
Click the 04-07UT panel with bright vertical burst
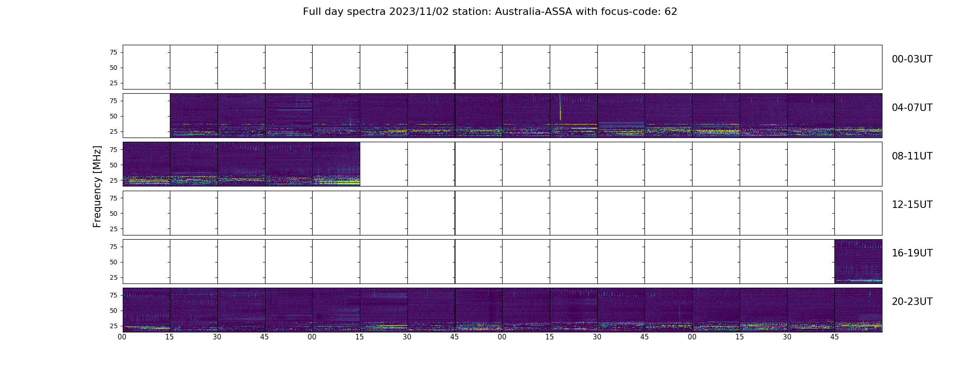[x=574, y=115]
